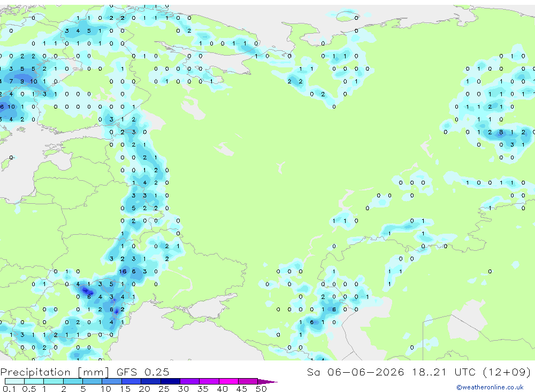Image resolution: width=535 pixels, height=392 pixels.
Task: Click the arrow tip beyond 50 mm on legend
Action: pyautogui.click(x=268, y=382)
